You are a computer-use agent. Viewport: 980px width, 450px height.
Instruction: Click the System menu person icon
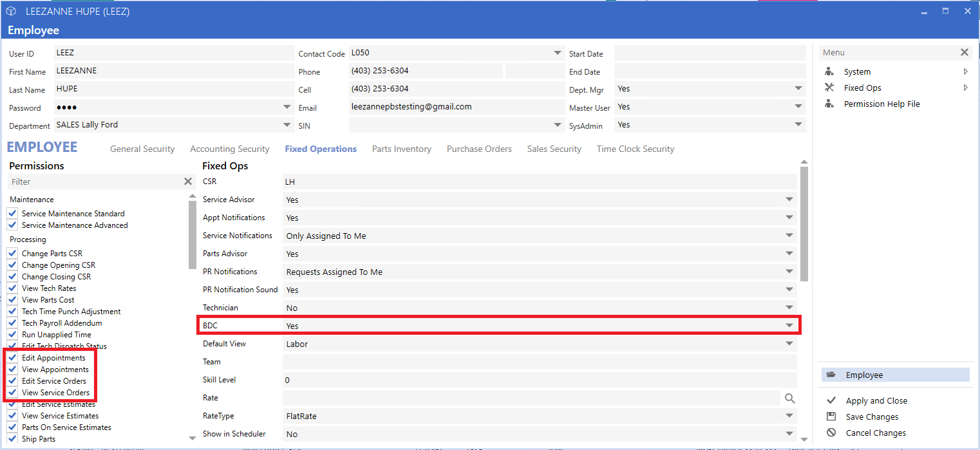829,71
